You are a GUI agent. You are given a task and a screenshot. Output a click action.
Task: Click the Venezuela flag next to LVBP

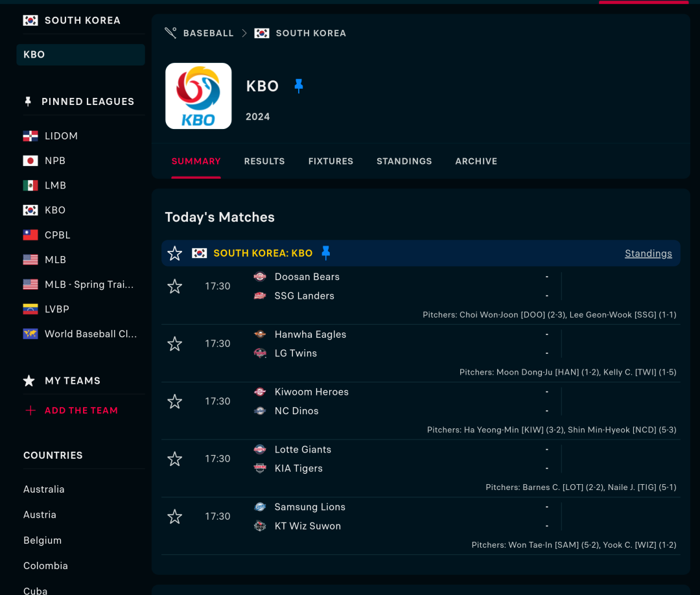(30, 309)
